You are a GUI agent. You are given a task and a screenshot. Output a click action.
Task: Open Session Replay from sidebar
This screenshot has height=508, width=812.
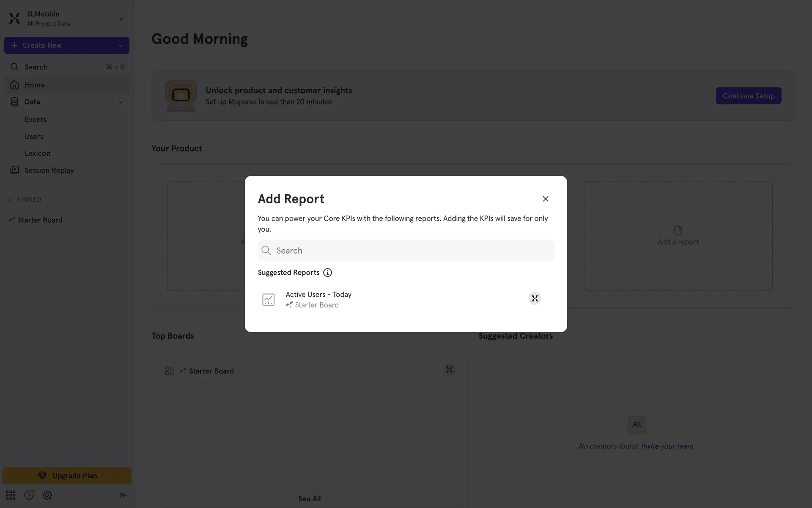click(49, 170)
